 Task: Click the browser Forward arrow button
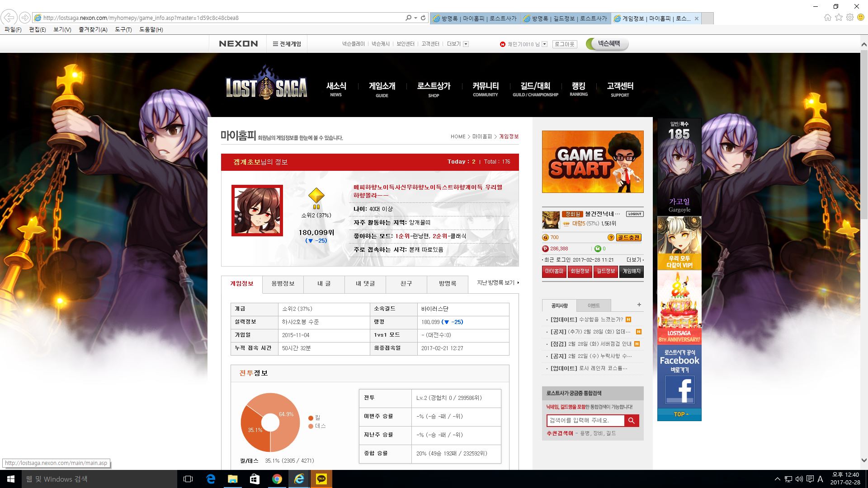[x=25, y=18]
